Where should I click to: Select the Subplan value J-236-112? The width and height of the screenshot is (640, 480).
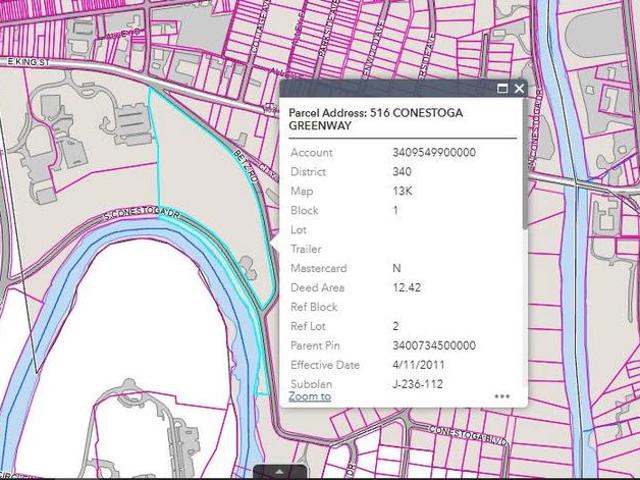pos(417,384)
